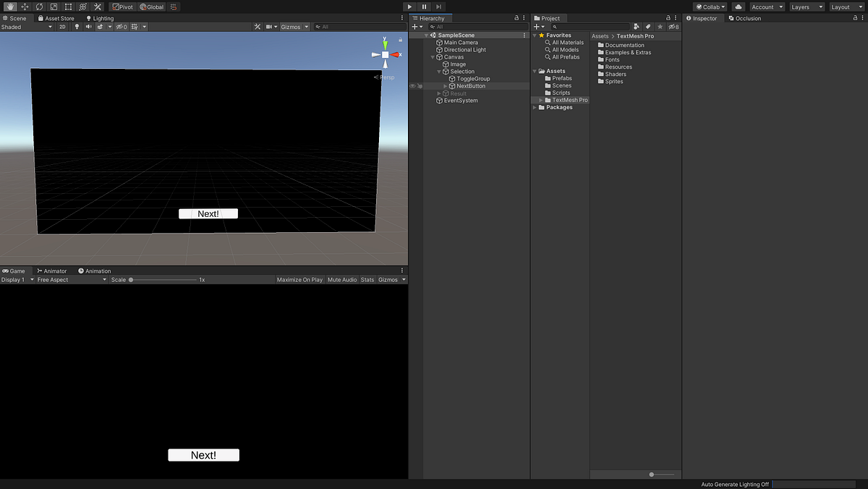Switch to the Game tab
The image size is (868, 489).
[x=14, y=271]
